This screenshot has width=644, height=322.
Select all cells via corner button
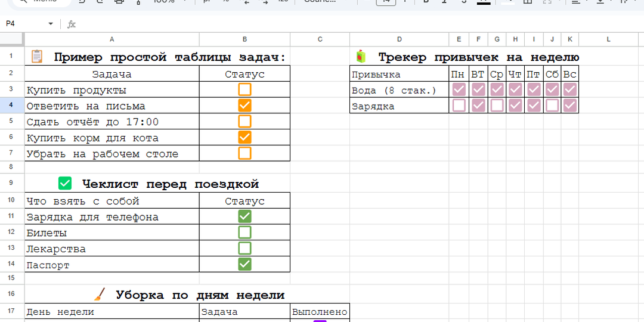12,39
